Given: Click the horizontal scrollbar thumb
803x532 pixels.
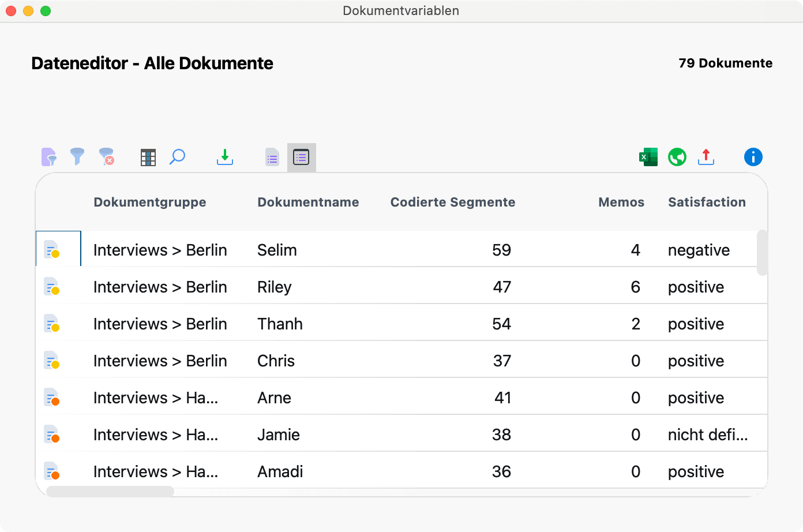Looking at the screenshot, I should 110,491.
